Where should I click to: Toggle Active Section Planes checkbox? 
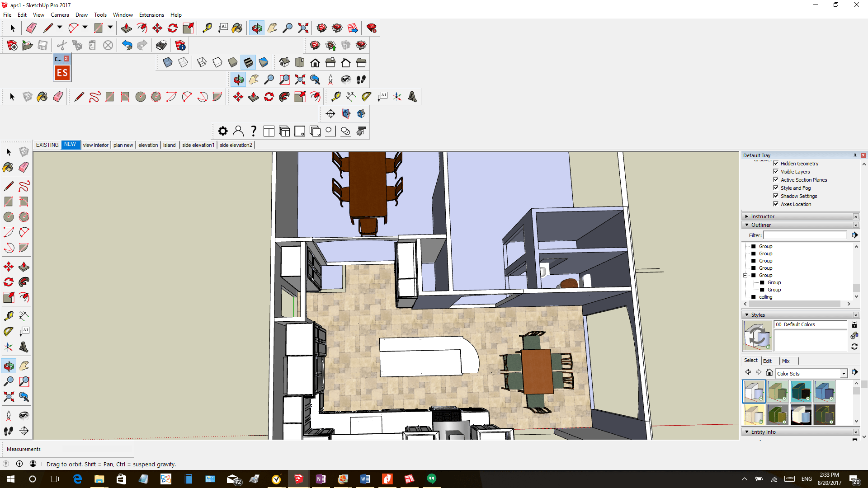[x=776, y=180]
